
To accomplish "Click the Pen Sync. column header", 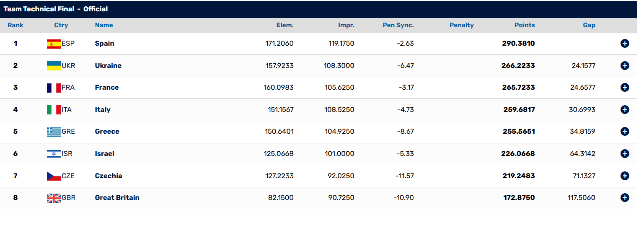I will (398, 25).
